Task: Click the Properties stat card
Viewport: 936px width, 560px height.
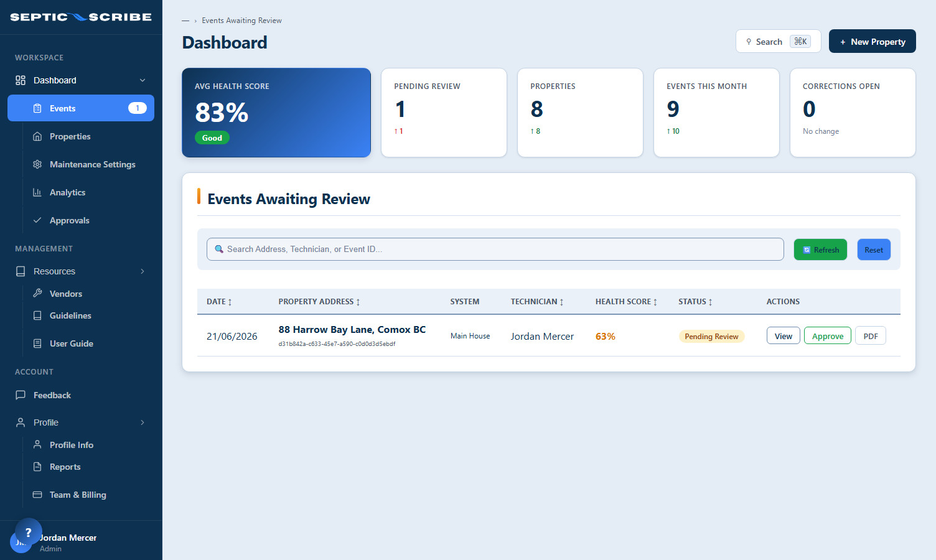Action: click(580, 113)
